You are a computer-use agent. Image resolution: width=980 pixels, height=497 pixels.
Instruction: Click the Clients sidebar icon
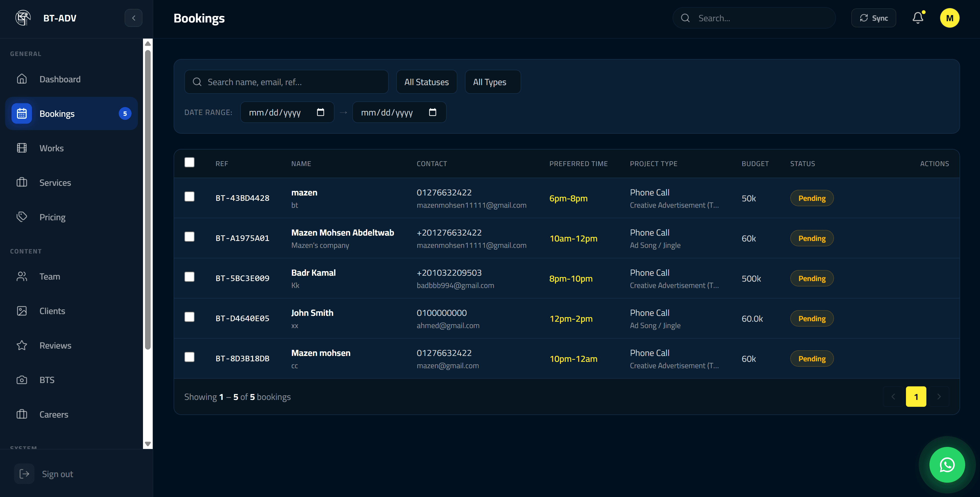22,311
